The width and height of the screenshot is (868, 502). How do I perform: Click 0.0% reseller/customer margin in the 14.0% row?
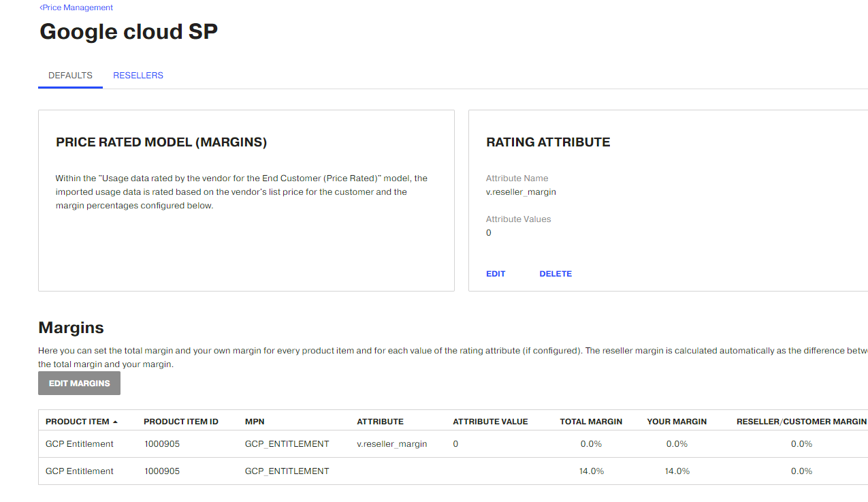[x=802, y=471]
